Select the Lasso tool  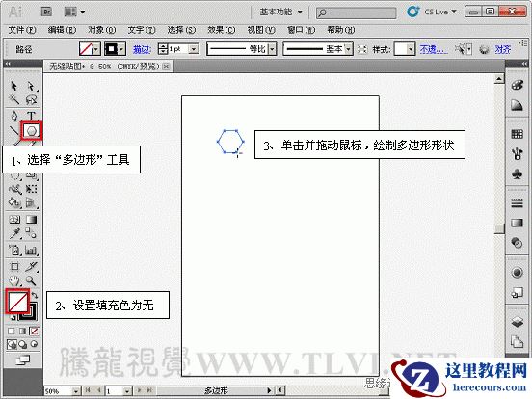pos(31,100)
